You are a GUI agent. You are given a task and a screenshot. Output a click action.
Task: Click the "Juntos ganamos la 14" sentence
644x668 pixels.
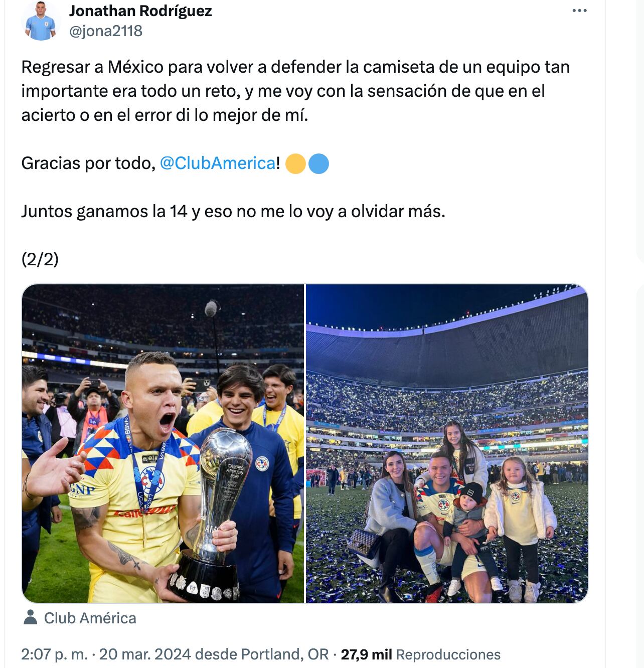coord(233,212)
